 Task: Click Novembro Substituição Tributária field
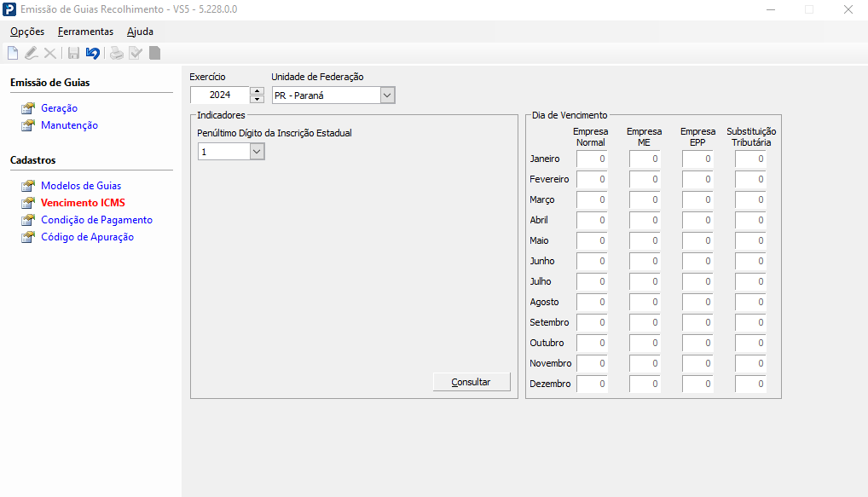(750, 364)
